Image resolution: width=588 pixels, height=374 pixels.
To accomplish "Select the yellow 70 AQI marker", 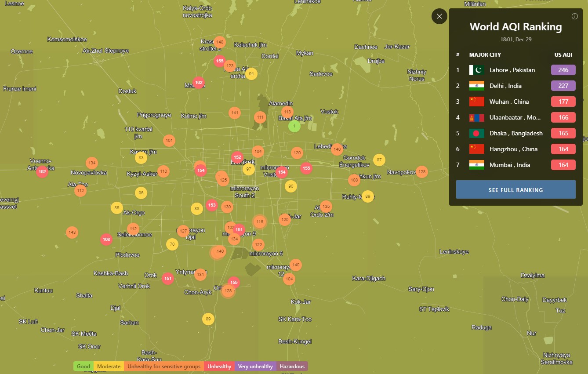I will 172,244.
